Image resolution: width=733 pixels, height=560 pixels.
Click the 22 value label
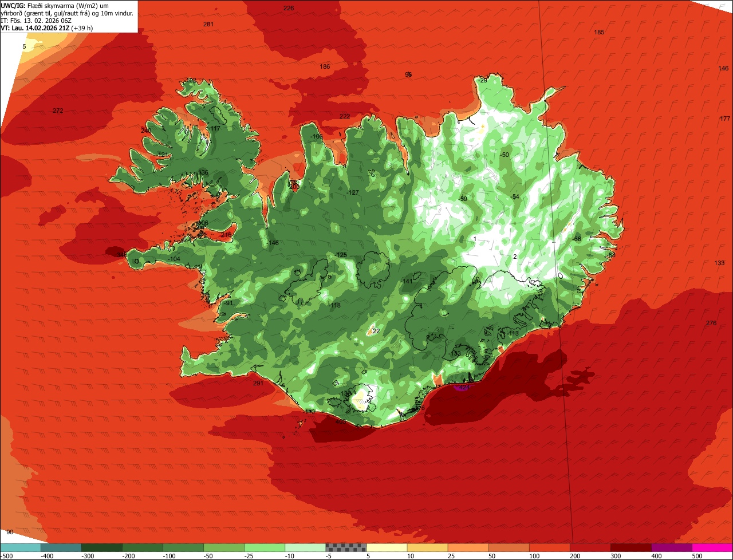[x=376, y=331]
